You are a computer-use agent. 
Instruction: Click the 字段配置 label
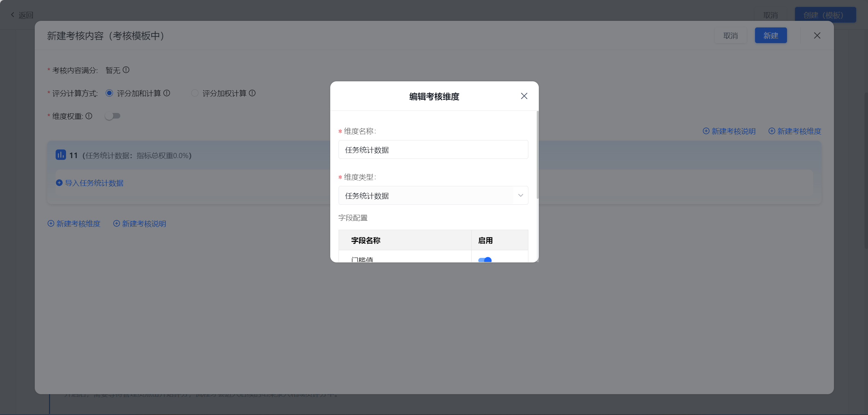pos(353,218)
